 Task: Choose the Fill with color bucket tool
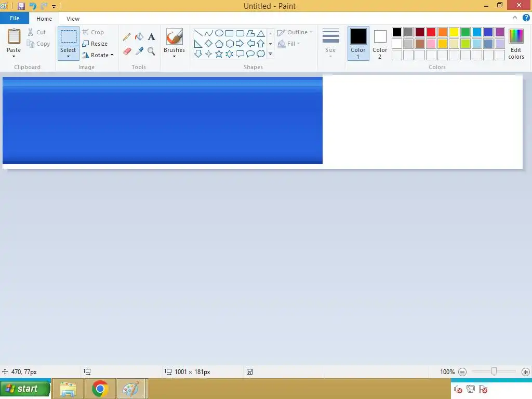pos(139,37)
